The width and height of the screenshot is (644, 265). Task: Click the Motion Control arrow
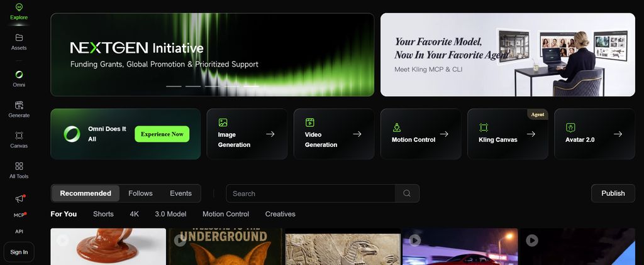(444, 134)
